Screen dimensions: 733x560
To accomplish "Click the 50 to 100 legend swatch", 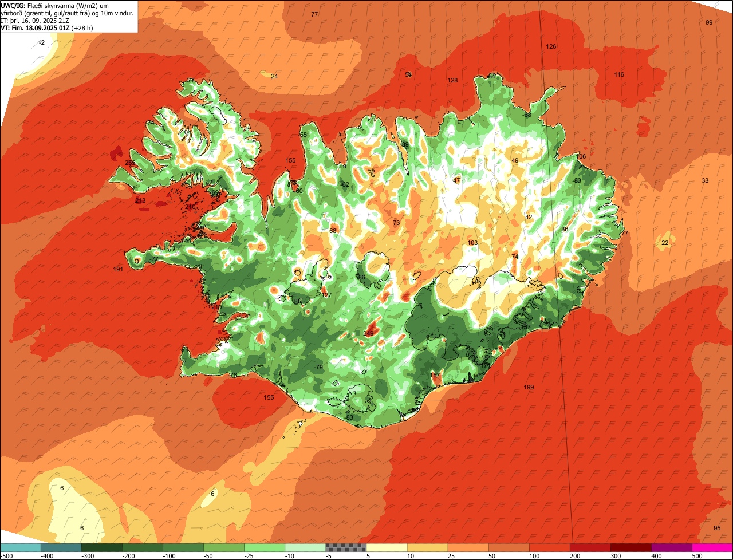I will click(x=509, y=547).
